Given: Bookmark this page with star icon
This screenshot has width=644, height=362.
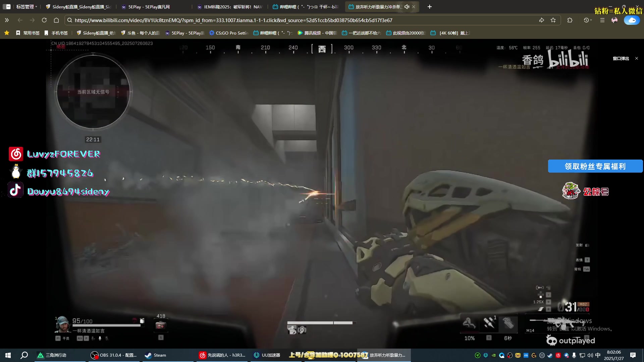Looking at the screenshot, I should (x=553, y=20).
